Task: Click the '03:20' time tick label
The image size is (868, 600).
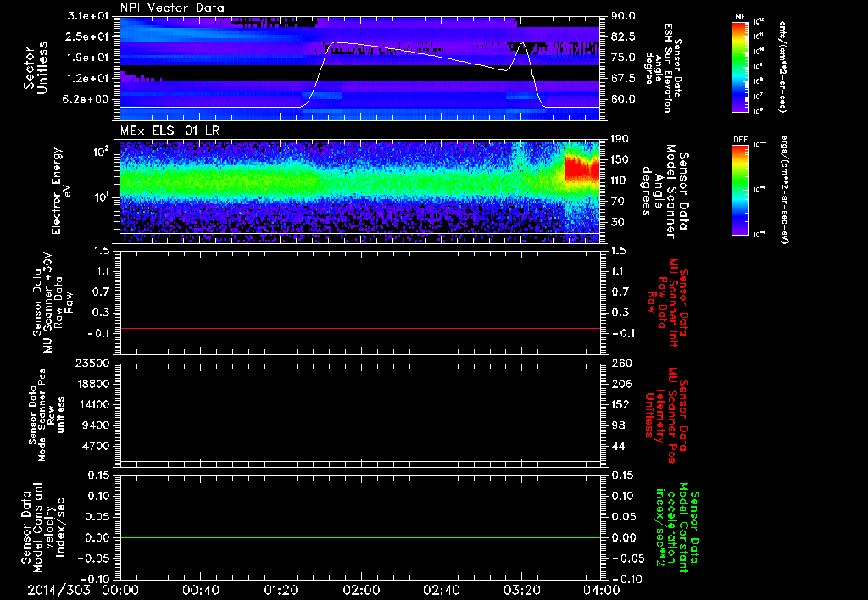Action: [521, 590]
